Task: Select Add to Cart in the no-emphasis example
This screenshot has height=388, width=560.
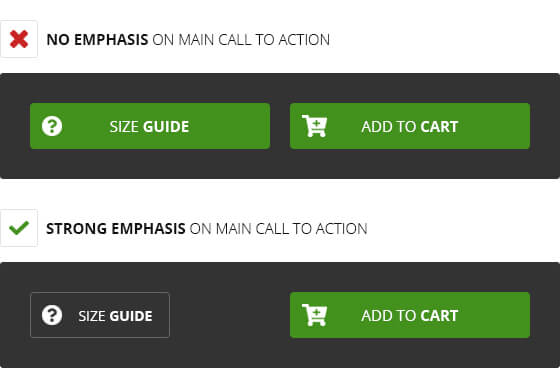Action: pyautogui.click(x=410, y=126)
